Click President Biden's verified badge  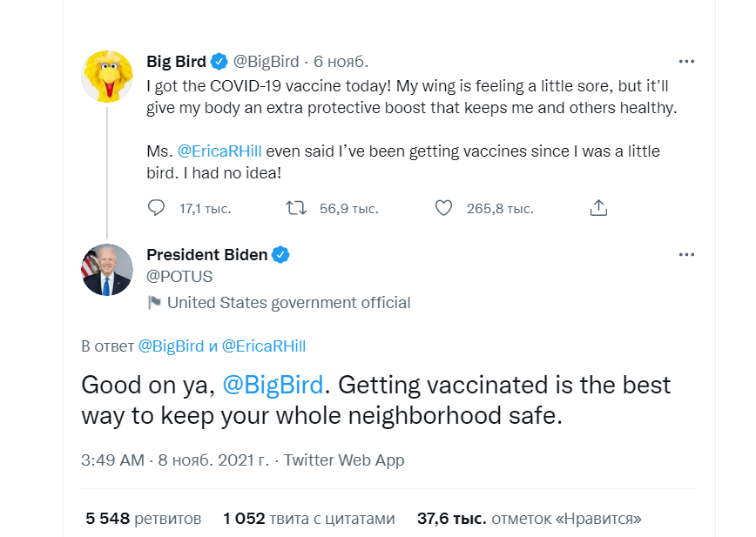pos(281,254)
